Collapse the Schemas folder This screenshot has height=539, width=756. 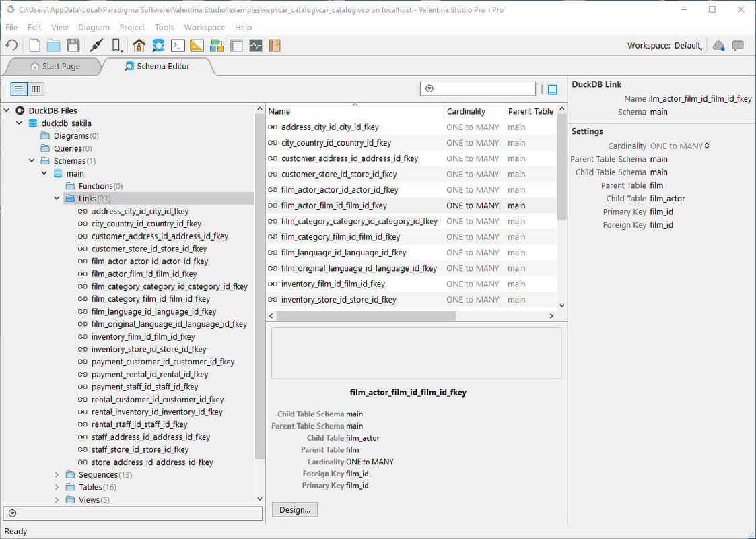point(32,160)
